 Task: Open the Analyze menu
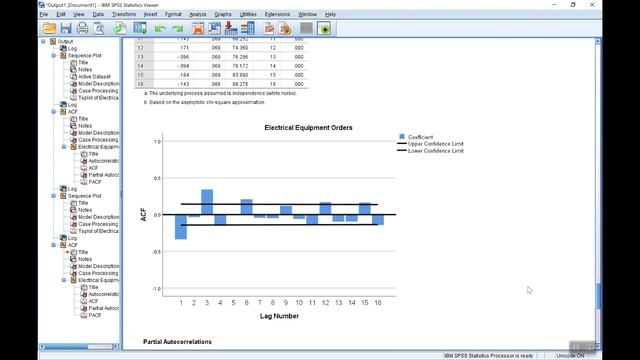198,14
